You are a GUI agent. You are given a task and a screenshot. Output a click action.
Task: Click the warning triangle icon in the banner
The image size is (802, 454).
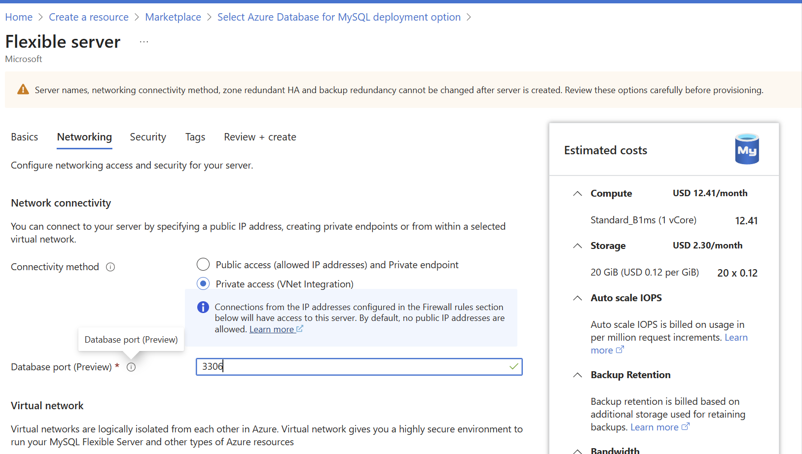23,89
